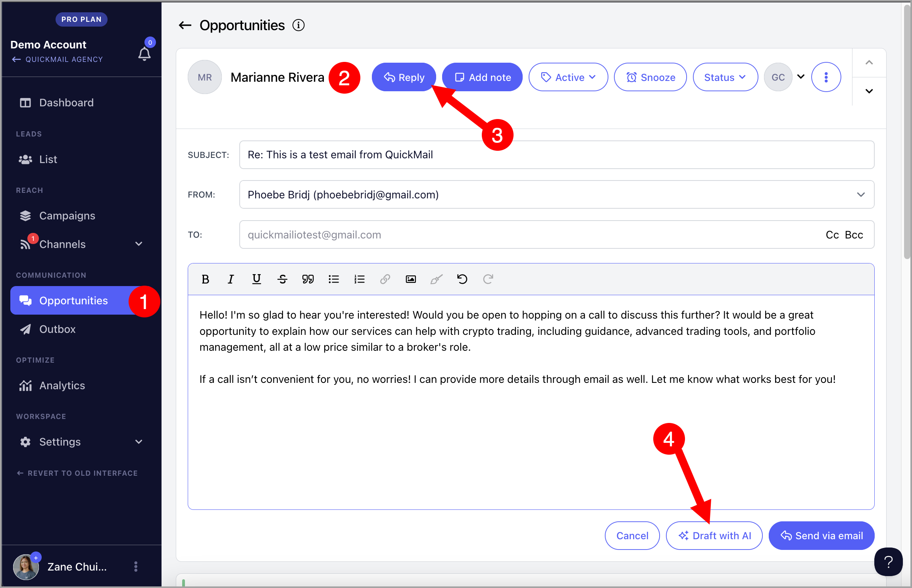Select Opportunities in the sidebar
Image resolution: width=912 pixels, height=588 pixels.
[x=81, y=301]
